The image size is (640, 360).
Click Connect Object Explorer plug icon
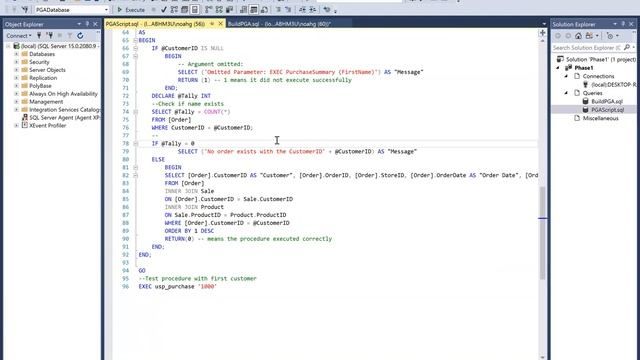tap(39, 36)
